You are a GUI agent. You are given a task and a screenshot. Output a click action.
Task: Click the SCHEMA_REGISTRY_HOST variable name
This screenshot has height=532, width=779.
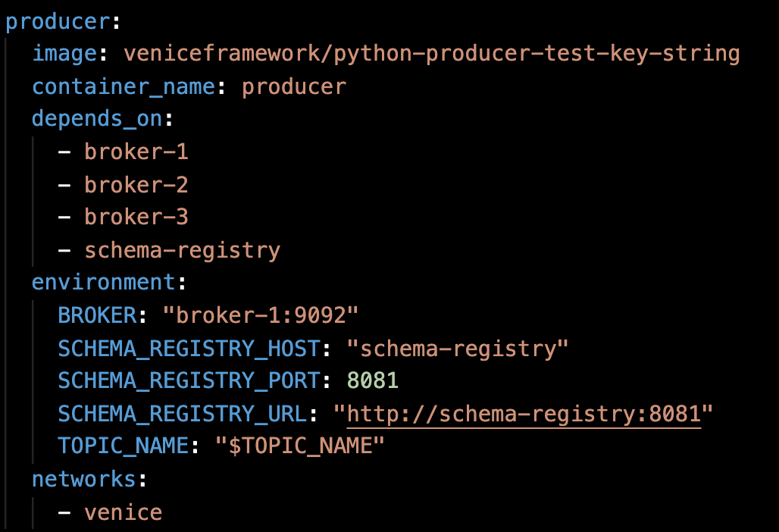click(x=189, y=349)
